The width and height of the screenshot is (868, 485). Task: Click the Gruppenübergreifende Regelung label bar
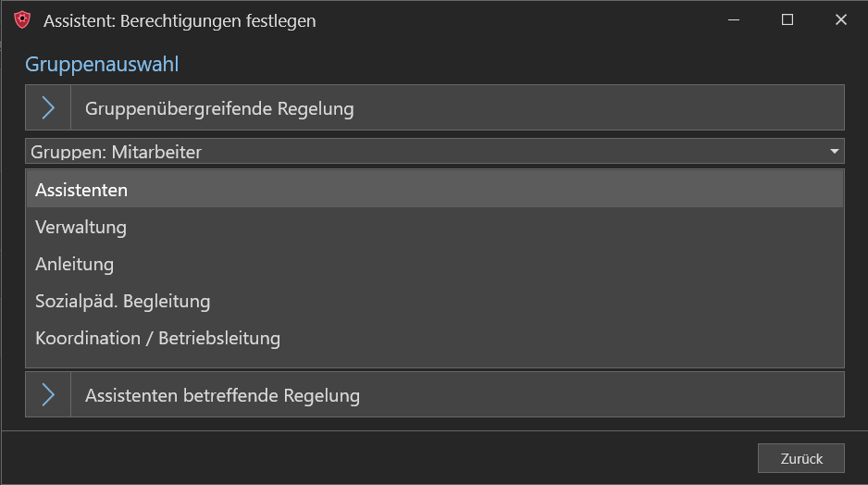[457, 108]
